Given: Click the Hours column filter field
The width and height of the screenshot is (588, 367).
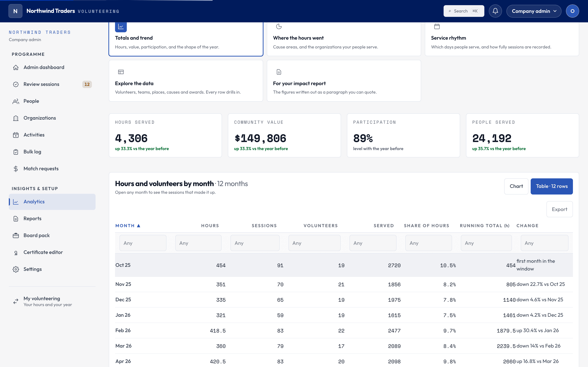Looking at the screenshot, I should tap(198, 243).
